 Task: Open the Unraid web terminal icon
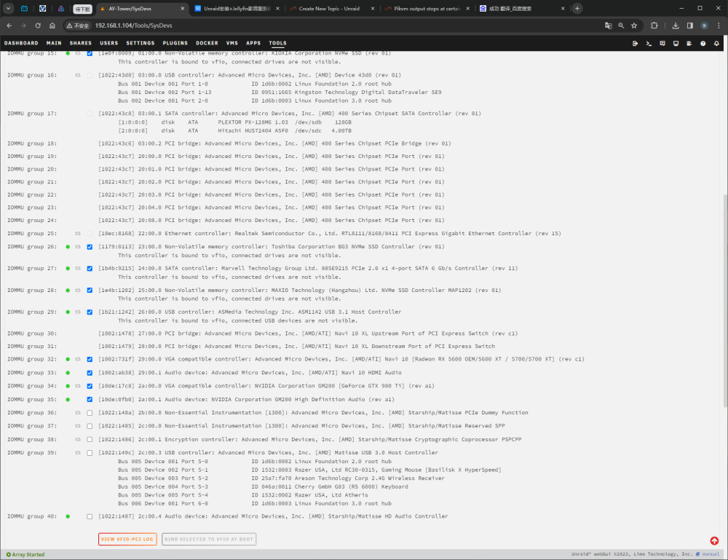tap(649, 43)
